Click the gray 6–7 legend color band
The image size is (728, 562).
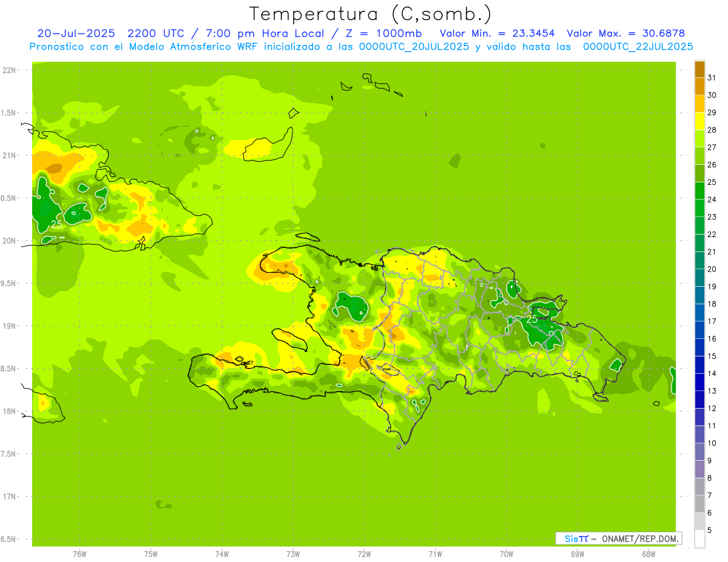tap(699, 504)
